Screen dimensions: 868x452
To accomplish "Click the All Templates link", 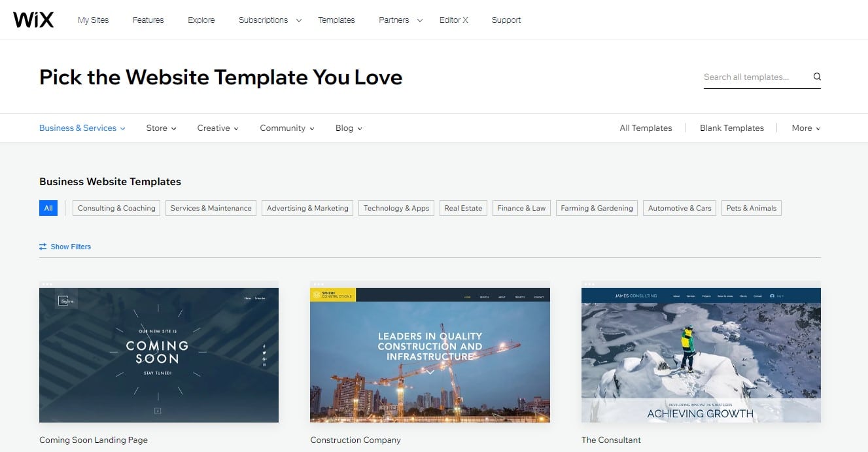I will pyautogui.click(x=646, y=128).
